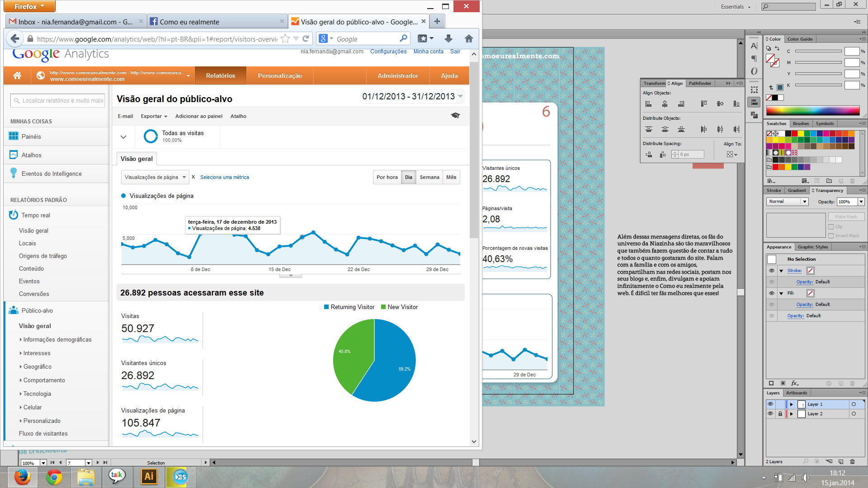The width and height of the screenshot is (868, 488).
Task: Click the CMYK color spectrum bar
Action: [813, 111]
